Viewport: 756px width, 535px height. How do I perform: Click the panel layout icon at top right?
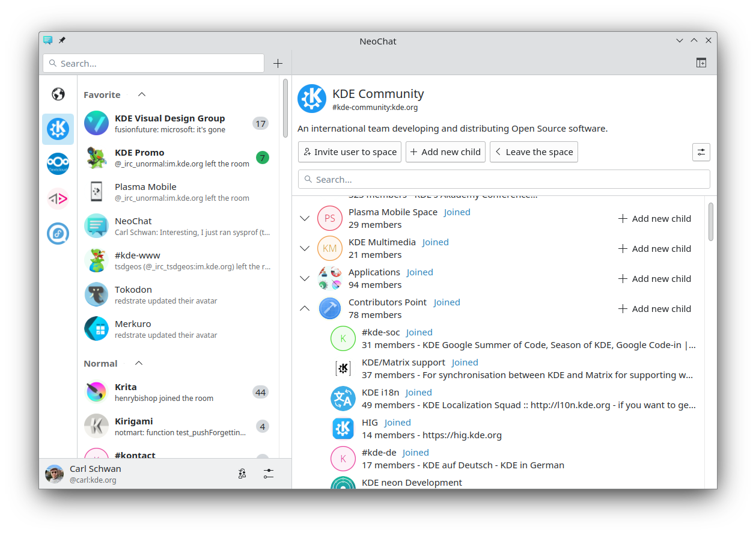(x=701, y=63)
